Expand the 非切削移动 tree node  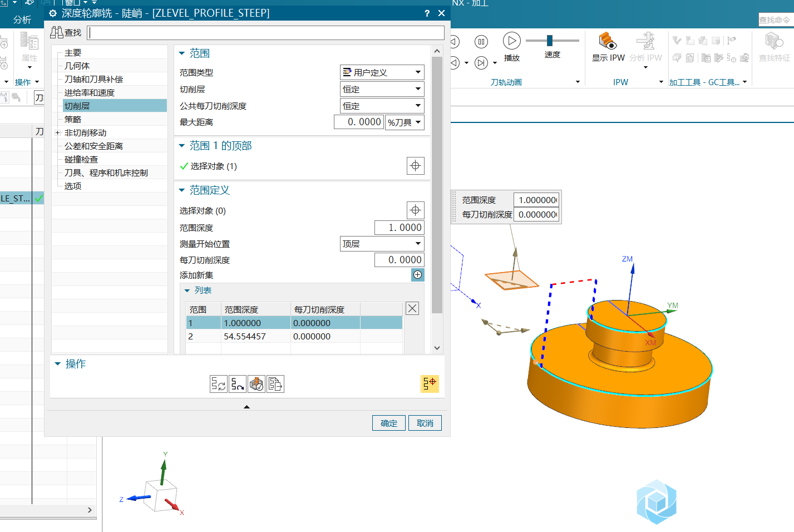coord(57,133)
